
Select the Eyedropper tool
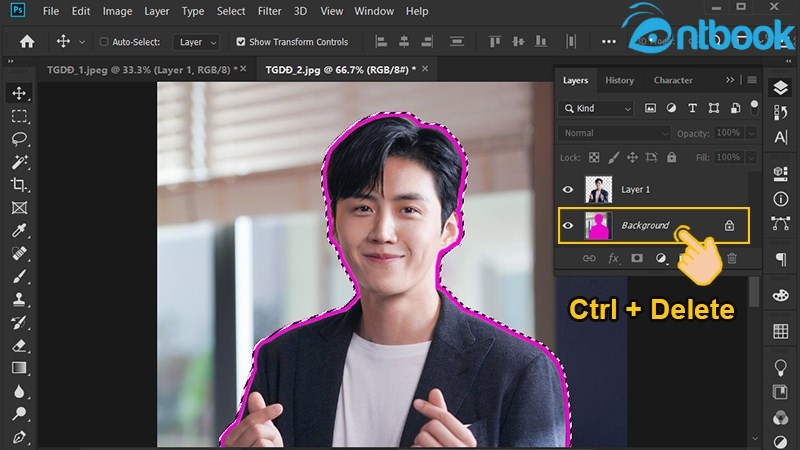click(19, 231)
